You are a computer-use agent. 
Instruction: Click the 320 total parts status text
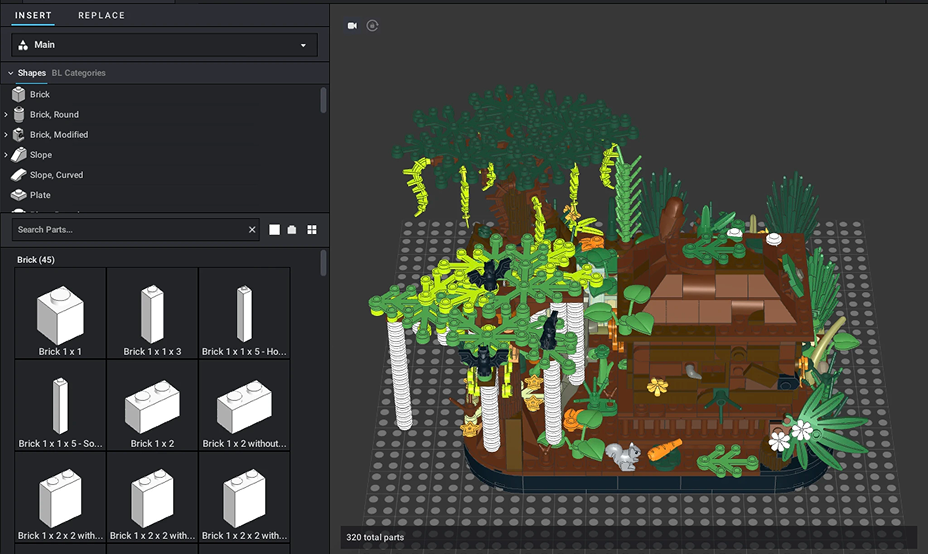coord(375,537)
